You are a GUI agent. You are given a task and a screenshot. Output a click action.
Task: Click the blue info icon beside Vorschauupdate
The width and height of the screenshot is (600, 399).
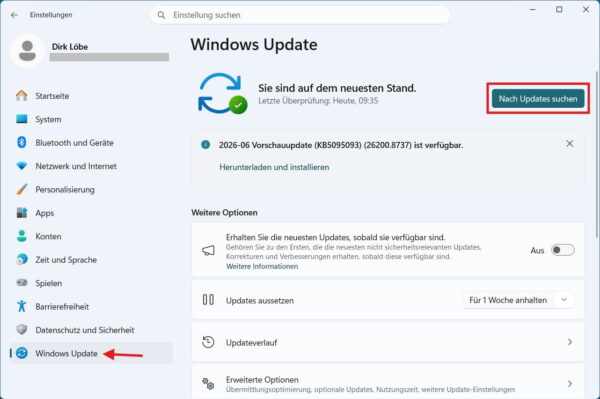[x=205, y=145]
